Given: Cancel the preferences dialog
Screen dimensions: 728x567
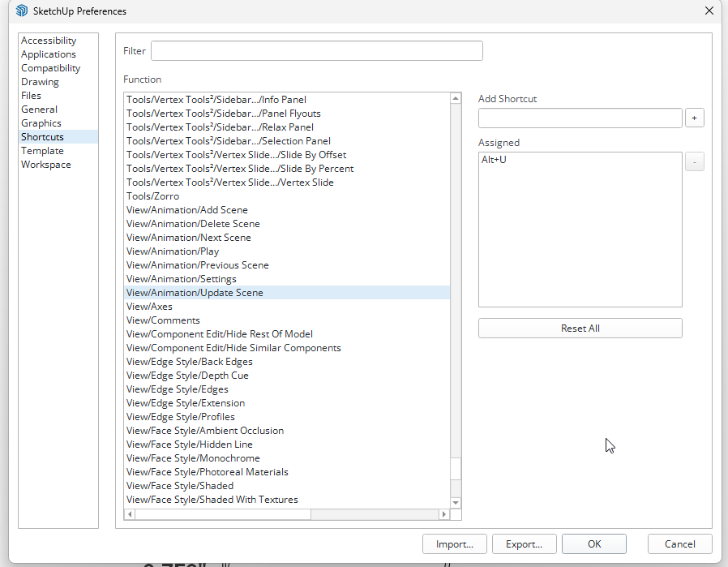Looking at the screenshot, I should [679, 543].
